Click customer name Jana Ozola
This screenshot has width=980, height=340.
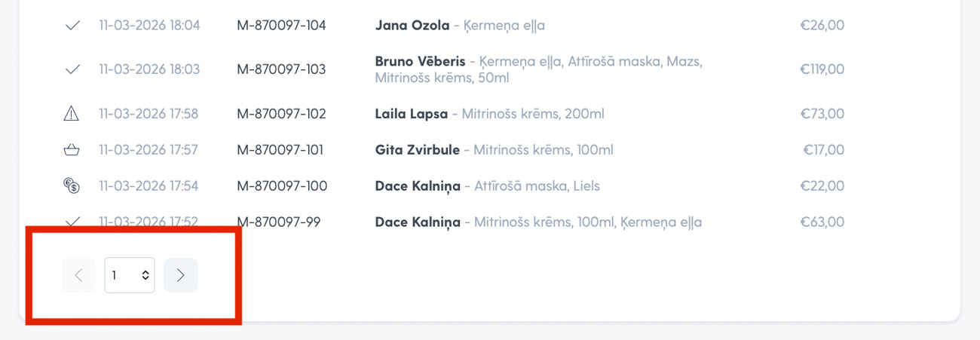[x=412, y=26]
